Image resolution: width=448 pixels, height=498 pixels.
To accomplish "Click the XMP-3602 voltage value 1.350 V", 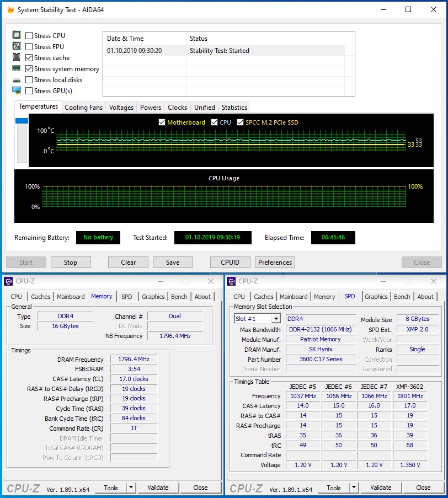I will click(410, 465).
